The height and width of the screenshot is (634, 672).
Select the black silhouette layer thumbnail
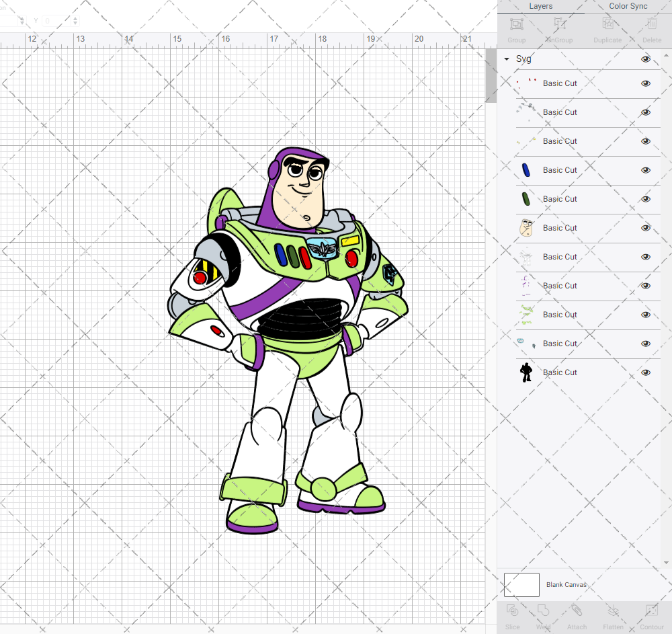pos(526,372)
